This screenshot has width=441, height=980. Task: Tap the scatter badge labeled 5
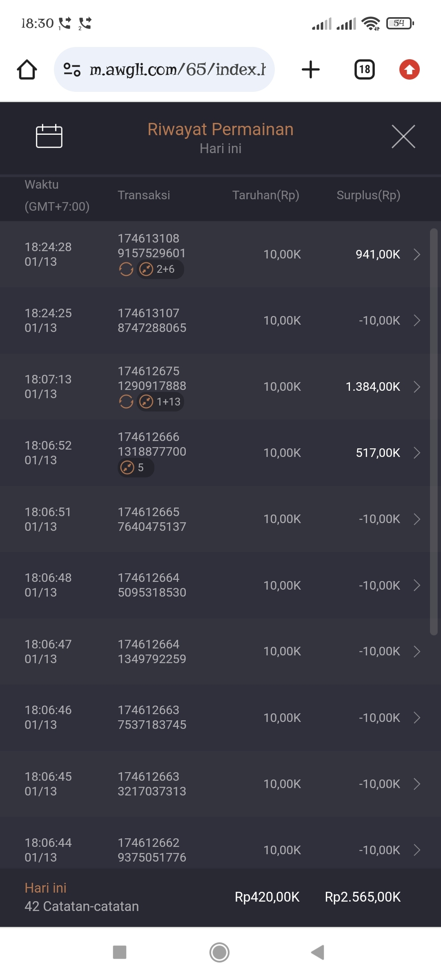pos(136,468)
